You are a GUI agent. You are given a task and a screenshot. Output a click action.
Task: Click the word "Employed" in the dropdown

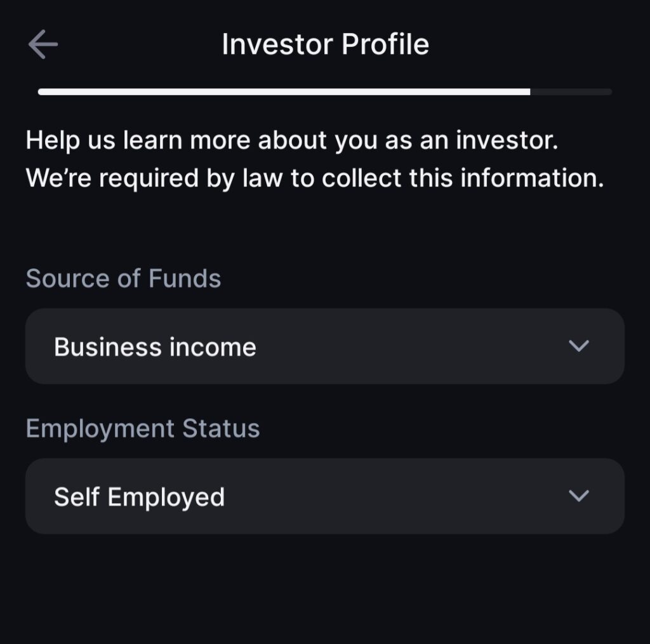(166, 497)
